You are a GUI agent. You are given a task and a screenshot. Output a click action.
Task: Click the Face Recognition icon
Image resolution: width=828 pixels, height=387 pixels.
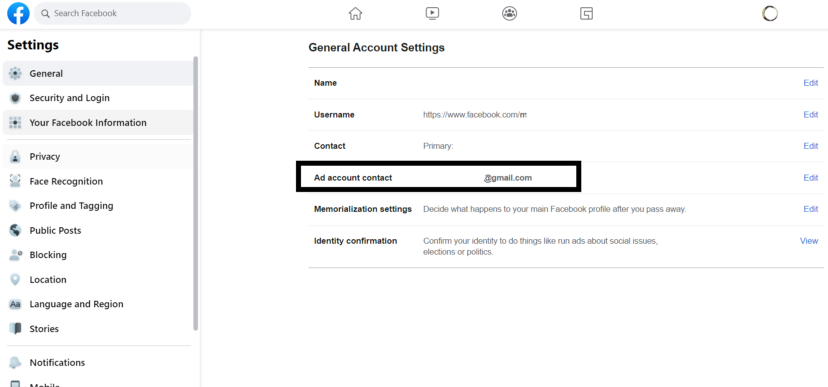15,181
